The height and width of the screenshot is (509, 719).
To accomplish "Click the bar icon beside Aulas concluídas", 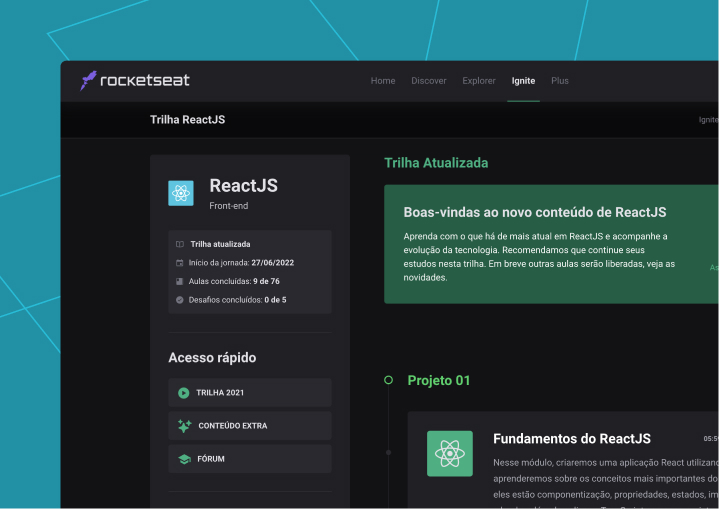I will point(179,282).
